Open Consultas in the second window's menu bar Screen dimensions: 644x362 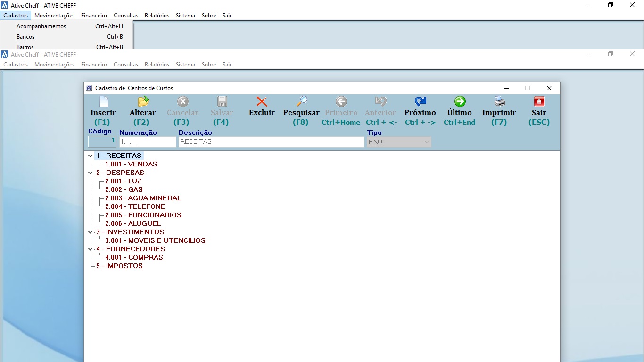coord(126,65)
